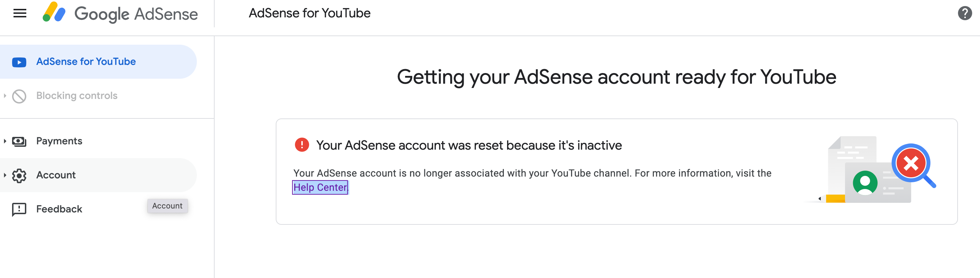
Task: Select AdSense for YouTube menu item
Action: click(x=86, y=62)
